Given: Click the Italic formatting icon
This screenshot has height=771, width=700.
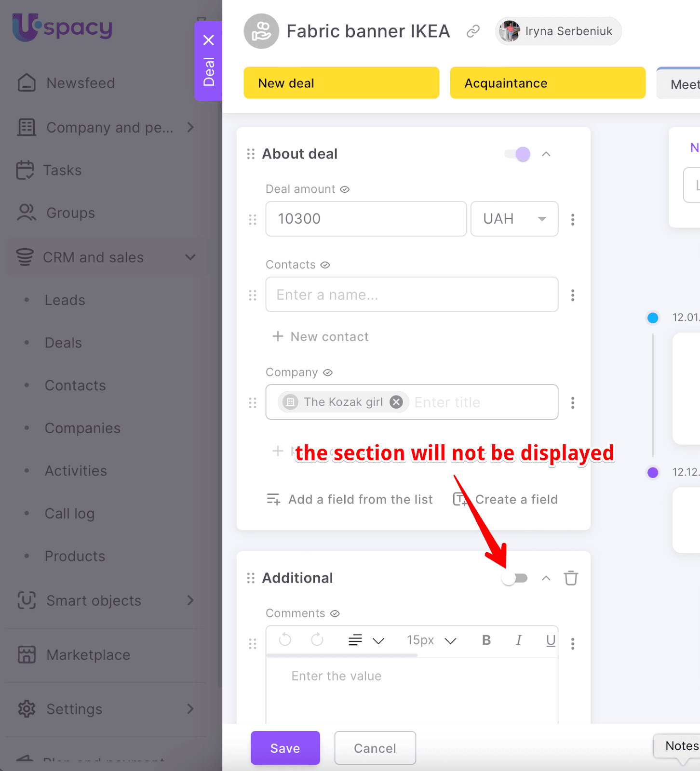Looking at the screenshot, I should 519,640.
